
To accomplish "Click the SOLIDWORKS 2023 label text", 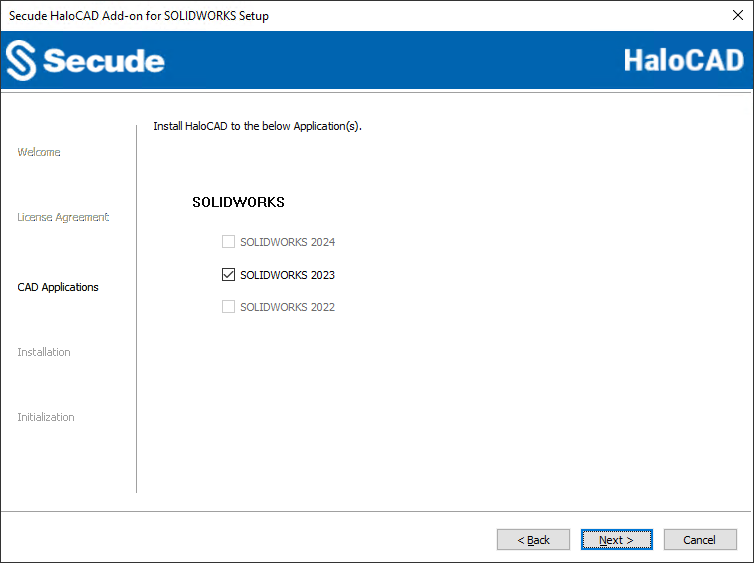I will (x=287, y=275).
